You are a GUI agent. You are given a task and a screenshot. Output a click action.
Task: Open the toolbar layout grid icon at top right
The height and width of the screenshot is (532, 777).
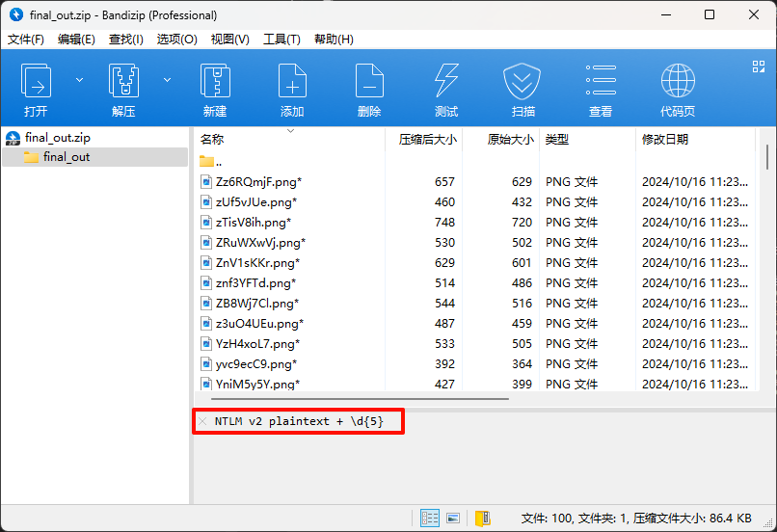[x=758, y=66]
